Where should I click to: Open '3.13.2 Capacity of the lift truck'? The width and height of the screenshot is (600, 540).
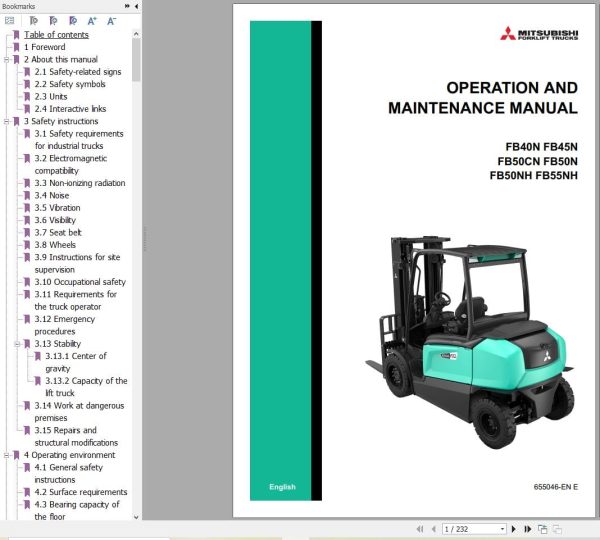(86, 387)
